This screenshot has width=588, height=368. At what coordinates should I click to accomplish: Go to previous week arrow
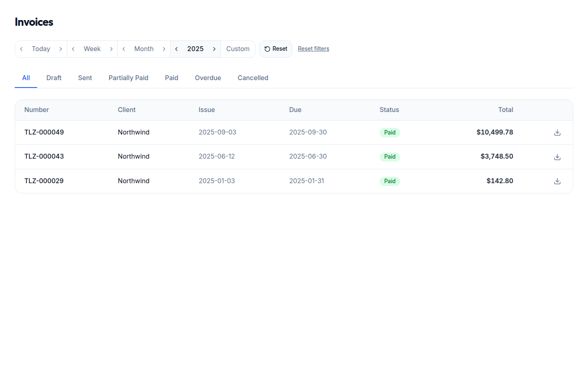pos(73,49)
